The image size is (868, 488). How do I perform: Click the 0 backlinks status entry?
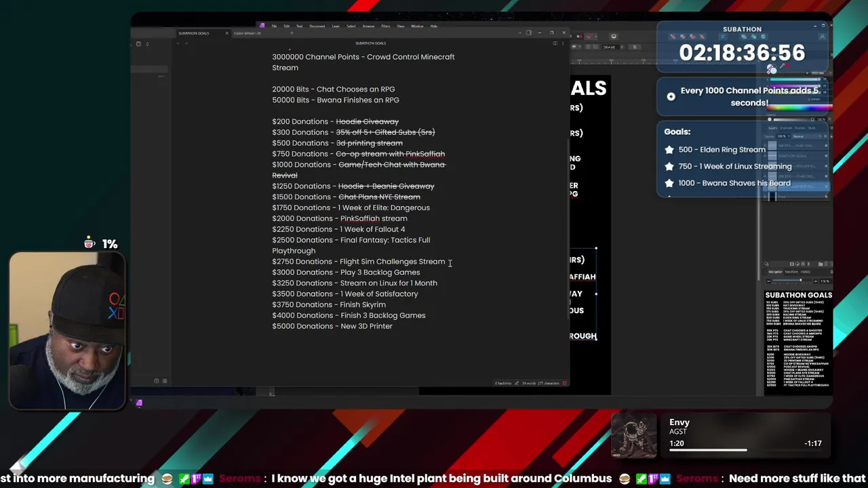click(503, 383)
